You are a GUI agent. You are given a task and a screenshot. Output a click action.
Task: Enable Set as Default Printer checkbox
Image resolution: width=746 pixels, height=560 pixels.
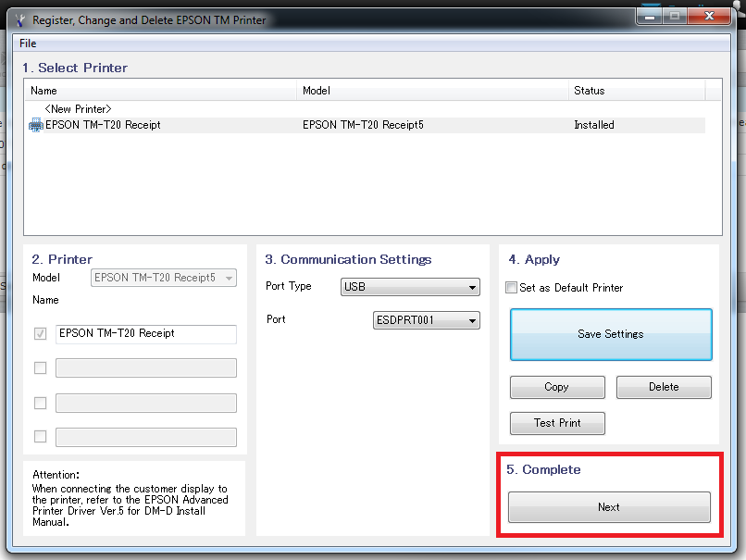tap(512, 288)
